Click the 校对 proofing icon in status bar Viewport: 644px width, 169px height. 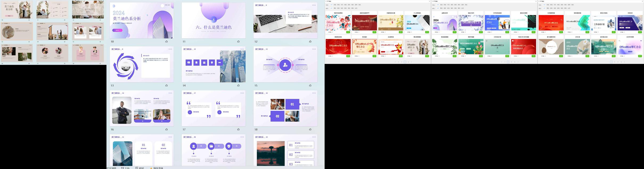point(137,168)
